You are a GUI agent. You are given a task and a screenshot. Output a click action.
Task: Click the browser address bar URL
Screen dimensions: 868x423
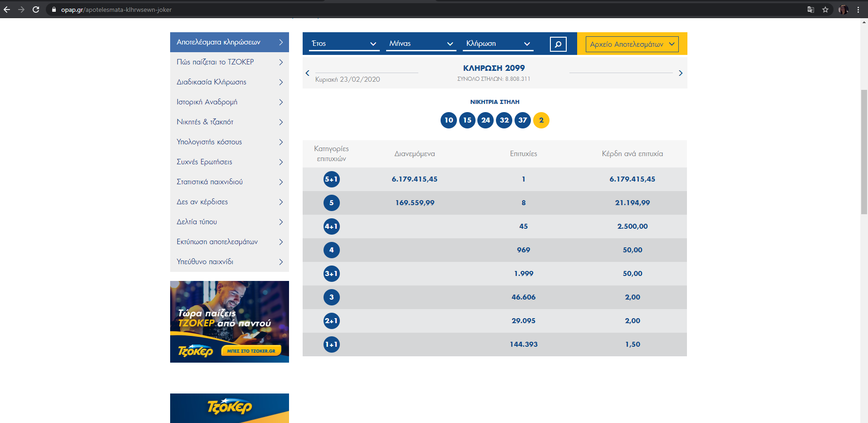(116, 10)
